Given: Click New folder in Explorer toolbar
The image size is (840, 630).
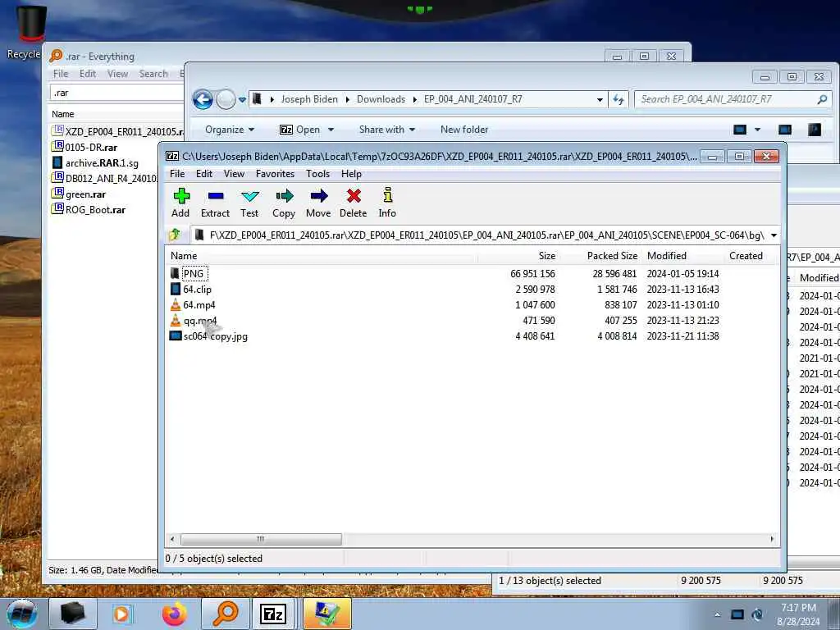Looking at the screenshot, I should [464, 130].
